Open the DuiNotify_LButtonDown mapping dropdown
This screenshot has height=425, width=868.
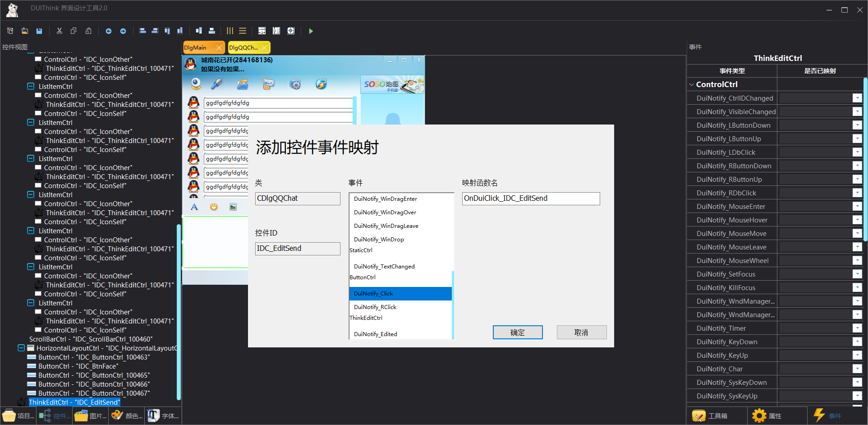[857, 125]
